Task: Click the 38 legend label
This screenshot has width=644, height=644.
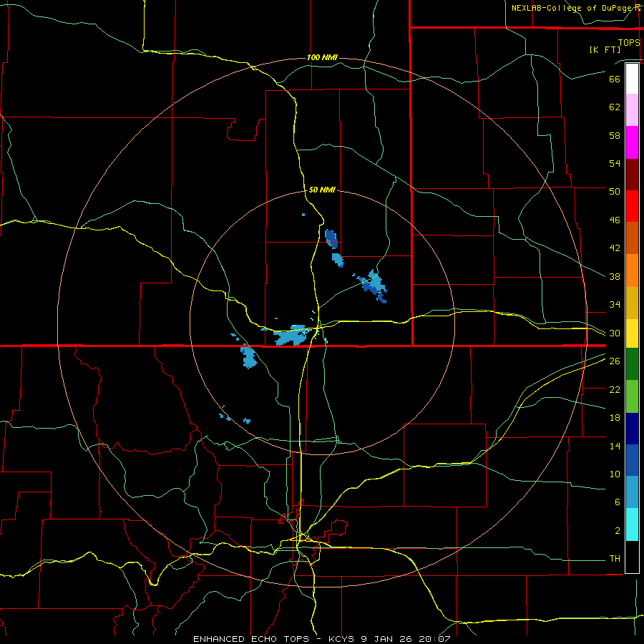Action: [615, 276]
